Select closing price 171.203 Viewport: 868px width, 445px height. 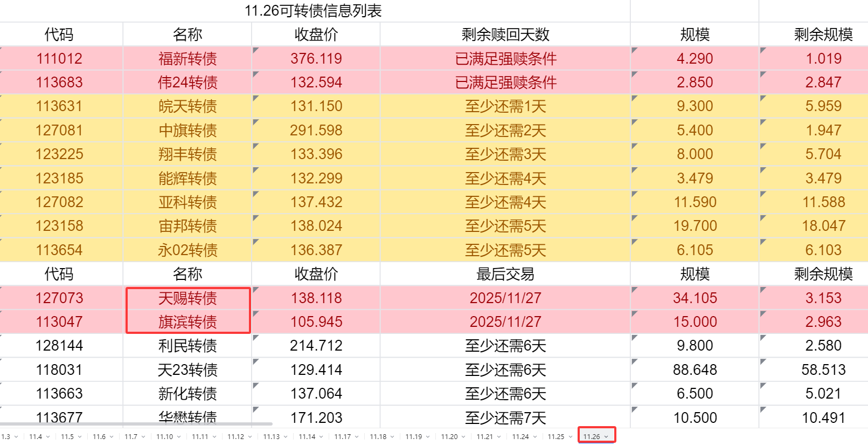tap(316, 417)
